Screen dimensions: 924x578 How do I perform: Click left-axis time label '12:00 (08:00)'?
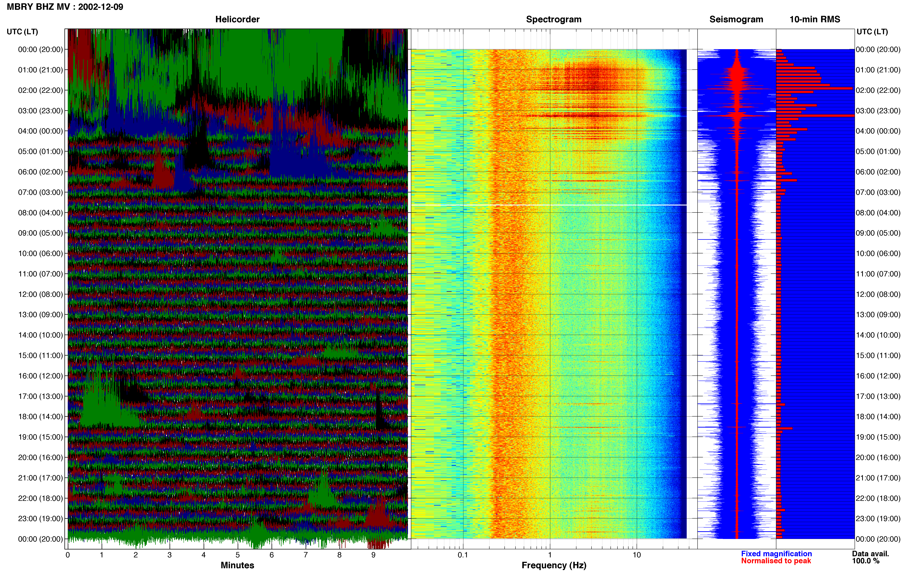(41, 294)
